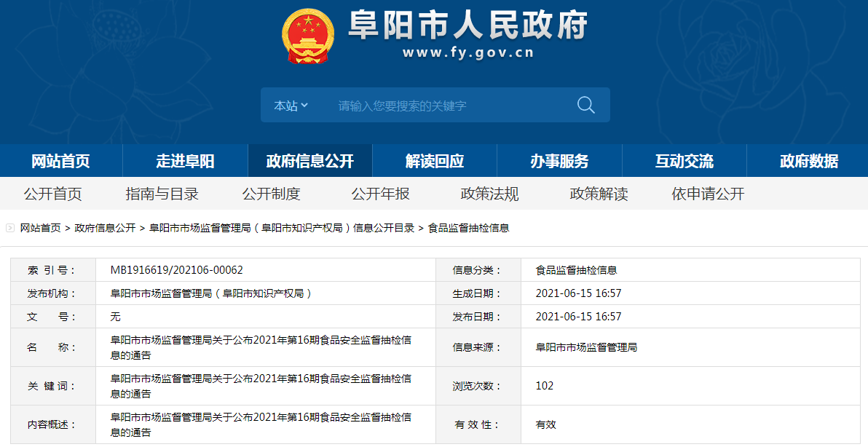The width and height of the screenshot is (868, 447).
Task: Click the 名称 label cell
Action: pyautogui.click(x=53, y=347)
